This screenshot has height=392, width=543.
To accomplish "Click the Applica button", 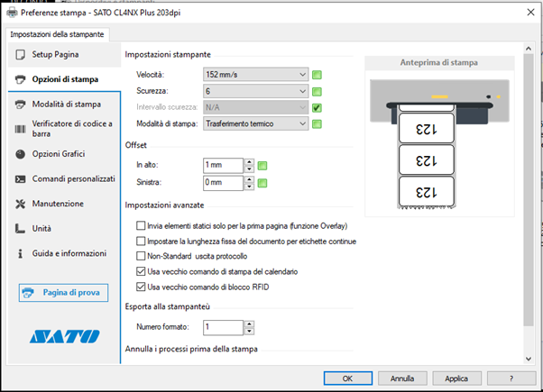I will (456, 378).
